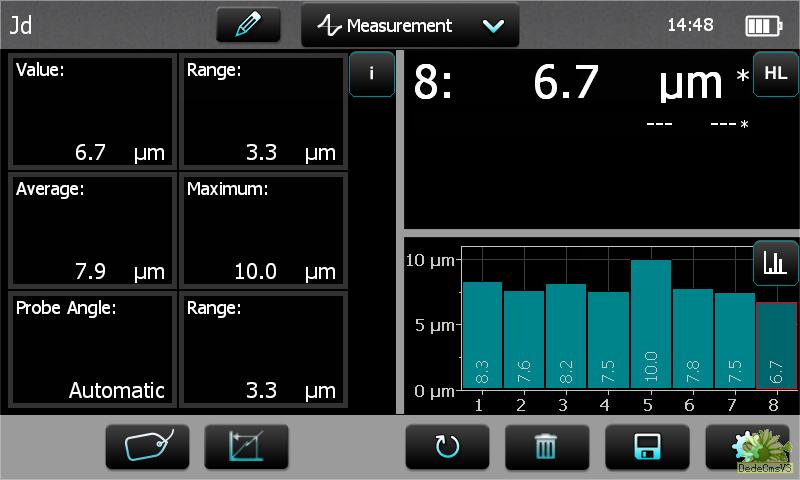Open the Measurement mode dropdown
The height and width of the screenshot is (480, 800).
[x=410, y=26]
